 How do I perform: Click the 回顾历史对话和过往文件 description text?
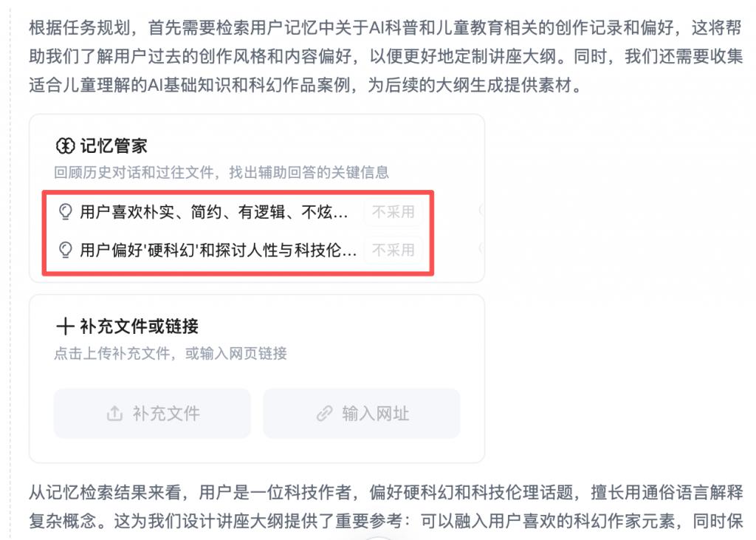click(221, 172)
